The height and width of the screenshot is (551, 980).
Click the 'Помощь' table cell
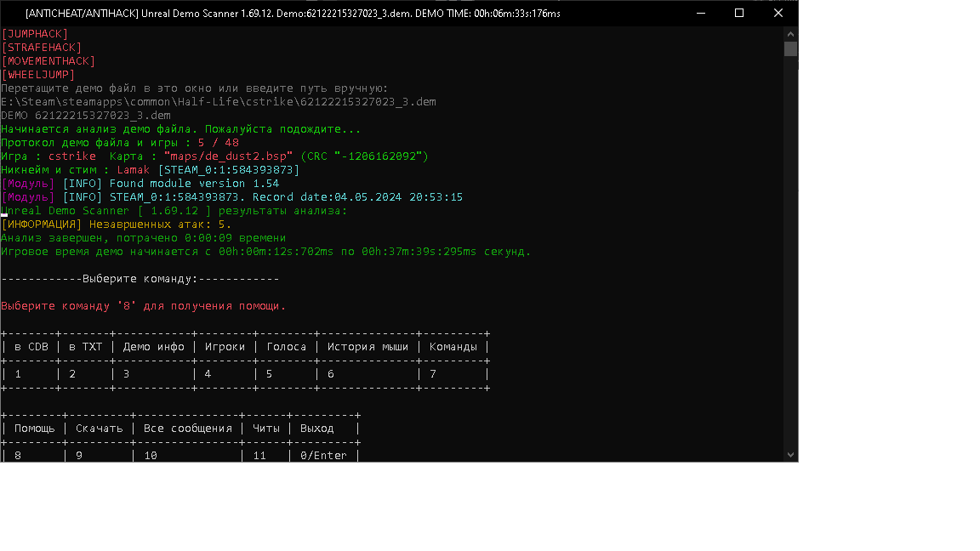[x=34, y=429]
